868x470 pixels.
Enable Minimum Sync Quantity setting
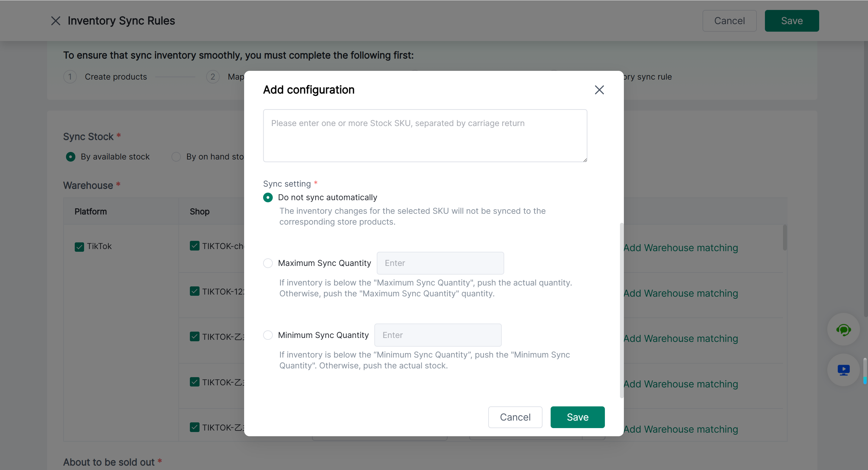click(268, 335)
